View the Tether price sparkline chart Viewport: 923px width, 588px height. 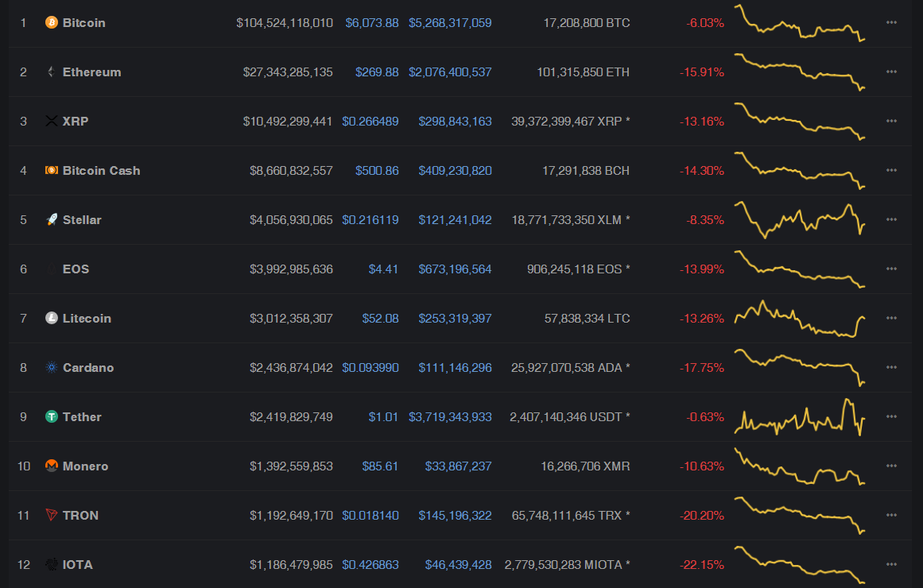(x=800, y=416)
